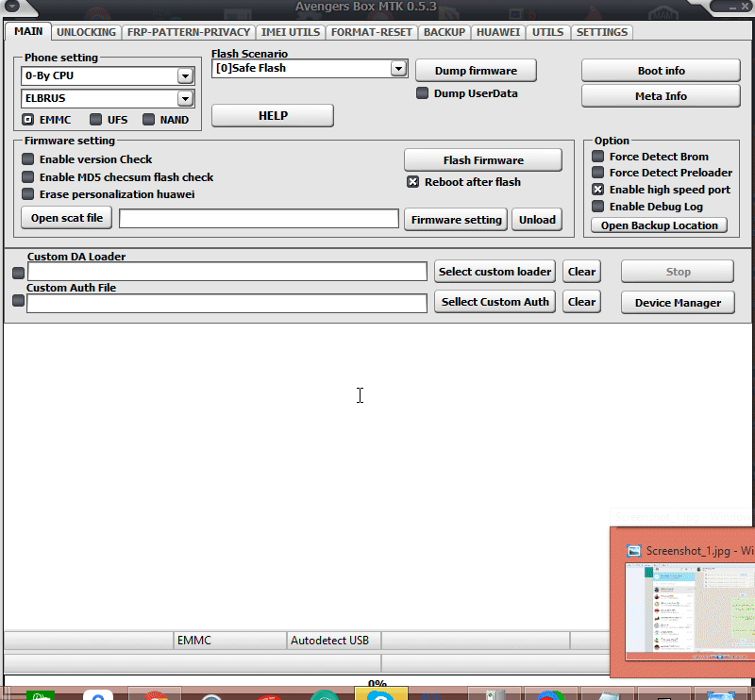The height and width of the screenshot is (700, 755).
Task: Clear the Custom DA Loader path
Action: pos(581,272)
